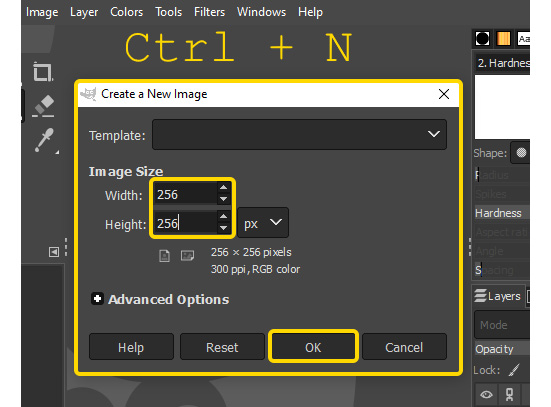The height and width of the screenshot is (407, 551).
Task: Click the 2. Hardness brush name field
Action: click(x=502, y=63)
